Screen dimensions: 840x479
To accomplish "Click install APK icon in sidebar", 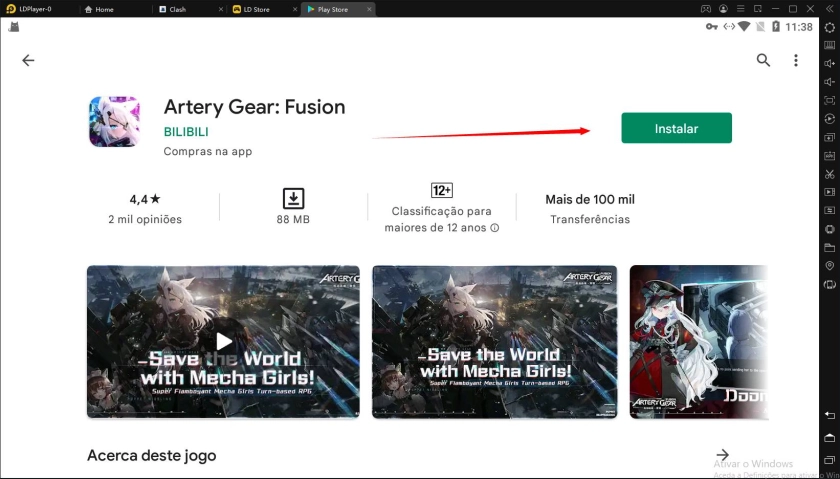I will 829,155.
